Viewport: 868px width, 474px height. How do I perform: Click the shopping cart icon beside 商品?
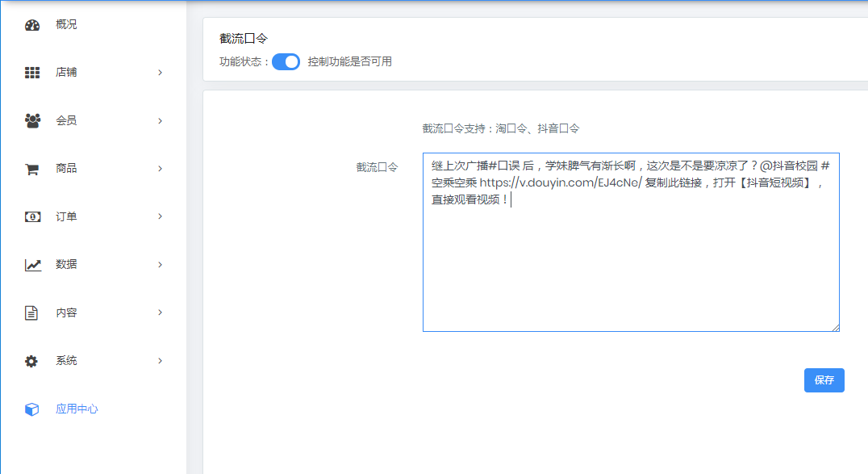pos(32,169)
